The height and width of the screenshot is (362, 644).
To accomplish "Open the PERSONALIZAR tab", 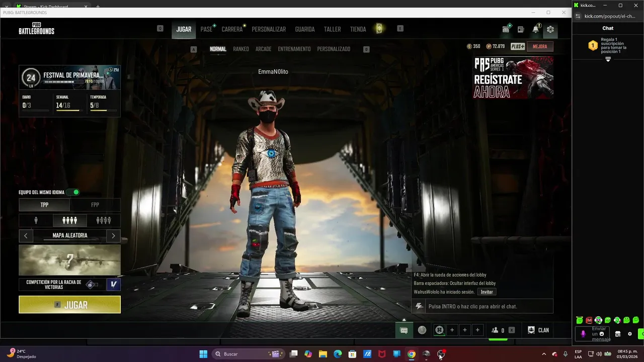I will [269, 29].
